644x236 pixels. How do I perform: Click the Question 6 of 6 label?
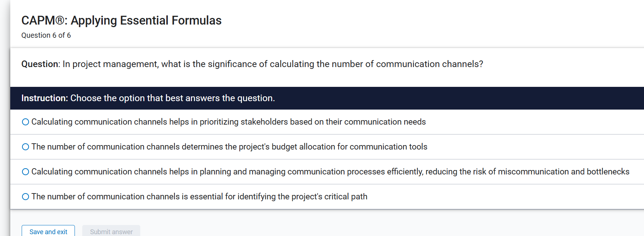(x=46, y=35)
